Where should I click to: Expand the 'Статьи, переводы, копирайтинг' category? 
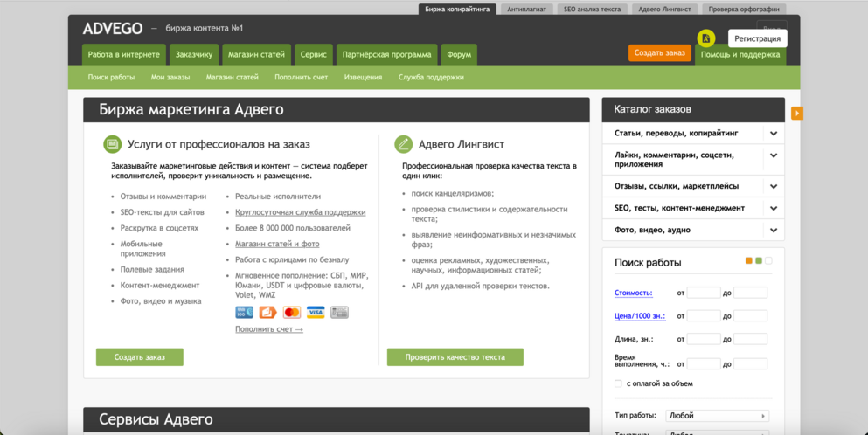pos(774,134)
